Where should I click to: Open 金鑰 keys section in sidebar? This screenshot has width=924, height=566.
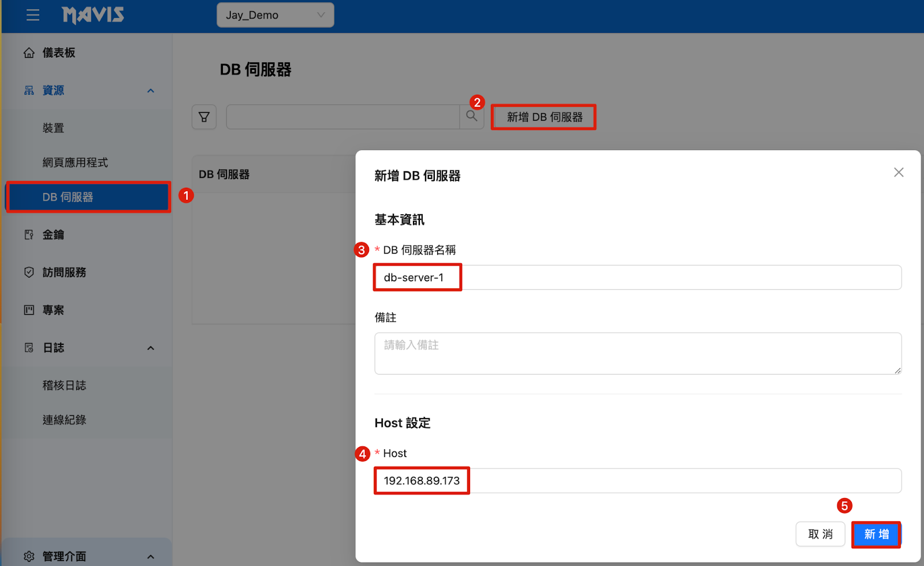point(53,234)
